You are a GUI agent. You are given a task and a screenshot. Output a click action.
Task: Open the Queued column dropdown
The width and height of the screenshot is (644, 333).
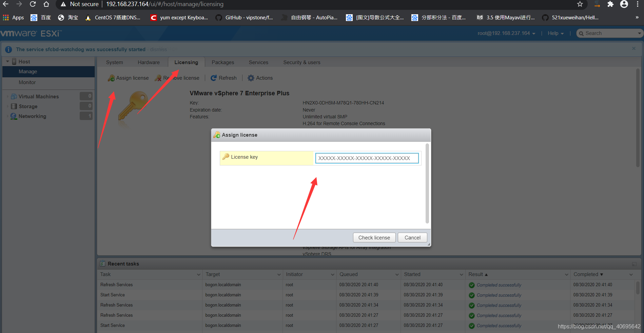point(397,274)
